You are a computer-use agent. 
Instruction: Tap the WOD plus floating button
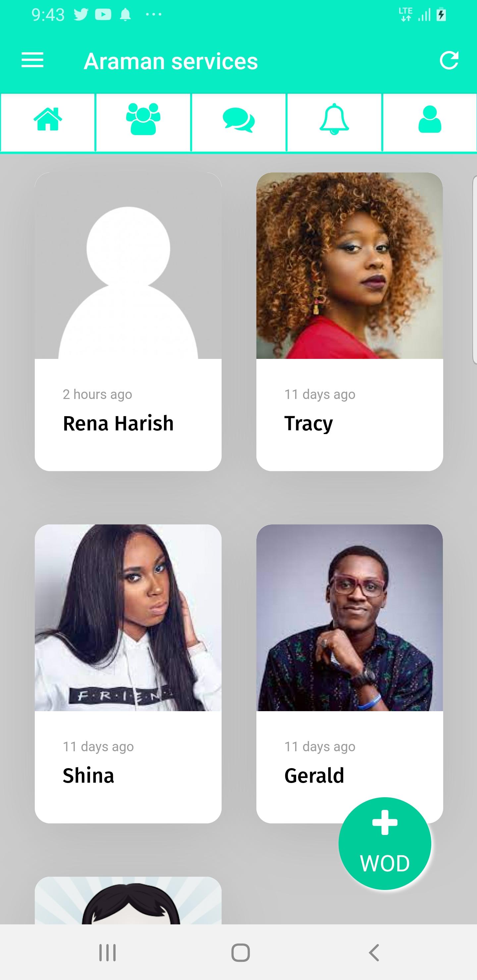click(x=385, y=843)
